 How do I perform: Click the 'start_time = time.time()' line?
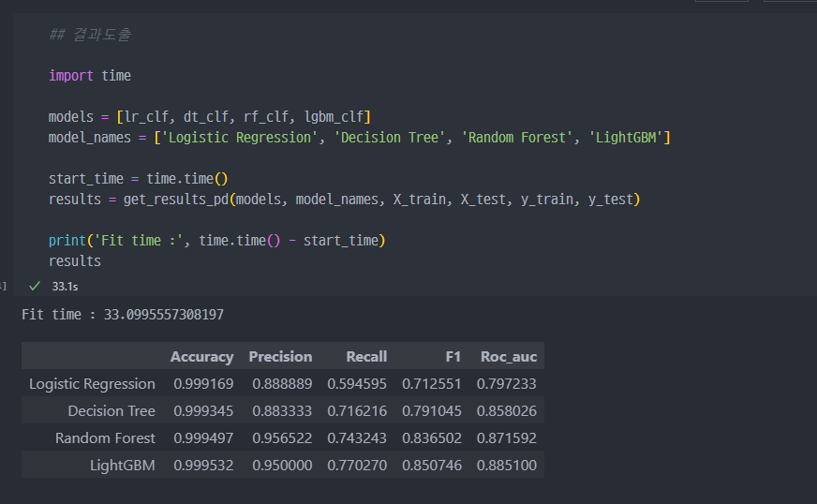(138, 179)
